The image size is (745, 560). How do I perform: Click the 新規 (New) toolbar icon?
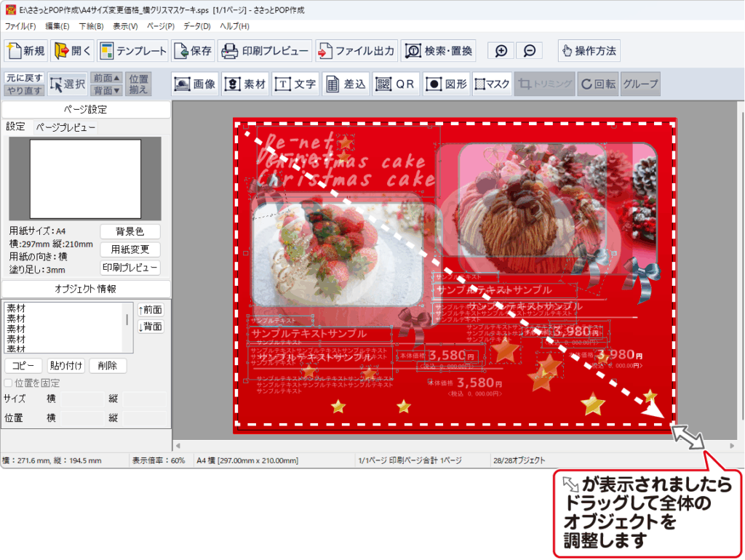click(x=26, y=51)
